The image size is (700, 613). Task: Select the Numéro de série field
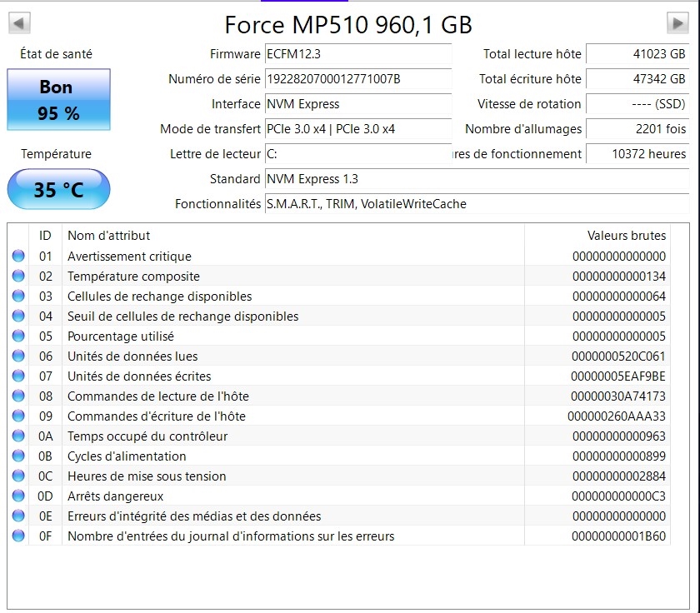[358, 79]
